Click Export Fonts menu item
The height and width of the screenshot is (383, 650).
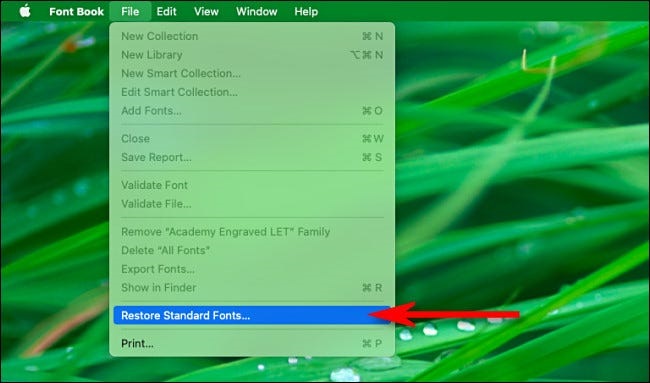pyautogui.click(x=252, y=269)
